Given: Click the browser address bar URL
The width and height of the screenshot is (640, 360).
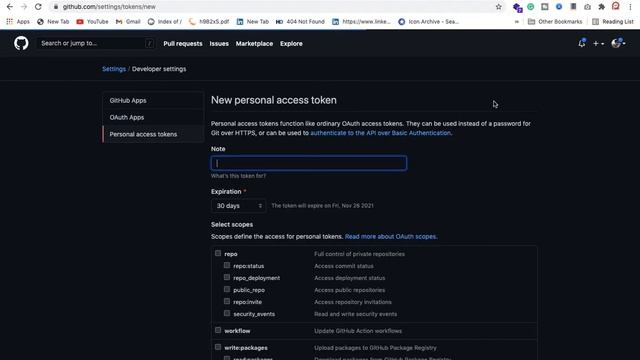Looking at the screenshot, I should point(109,7).
